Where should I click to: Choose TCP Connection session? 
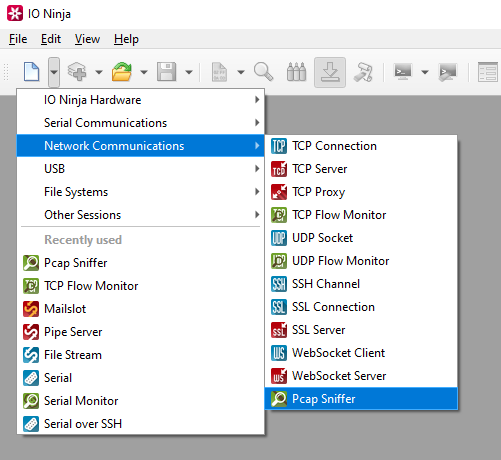coord(361,146)
